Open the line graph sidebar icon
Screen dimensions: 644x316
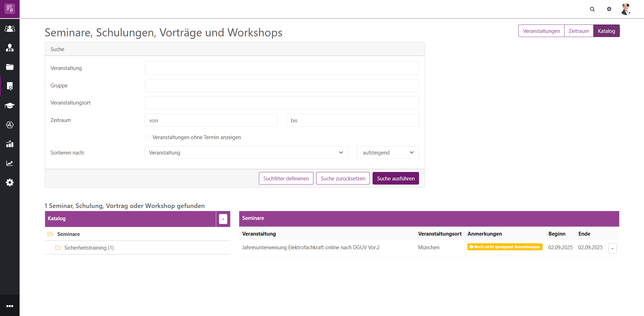click(x=10, y=163)
